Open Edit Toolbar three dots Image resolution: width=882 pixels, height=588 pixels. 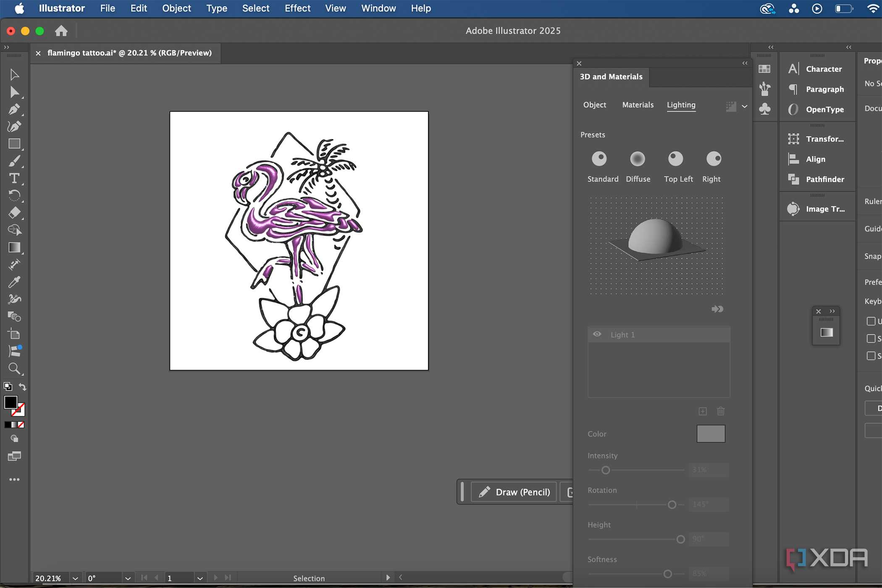14,479
